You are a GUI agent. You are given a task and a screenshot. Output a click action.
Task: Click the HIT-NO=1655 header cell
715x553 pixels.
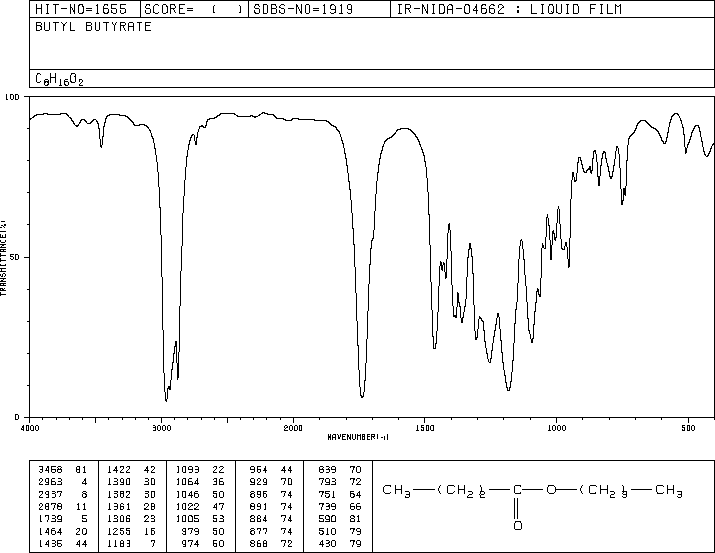pos(85,9)
